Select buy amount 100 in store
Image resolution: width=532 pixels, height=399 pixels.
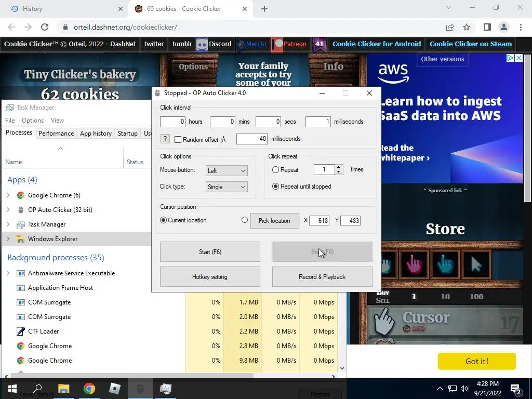click(476, 297)
